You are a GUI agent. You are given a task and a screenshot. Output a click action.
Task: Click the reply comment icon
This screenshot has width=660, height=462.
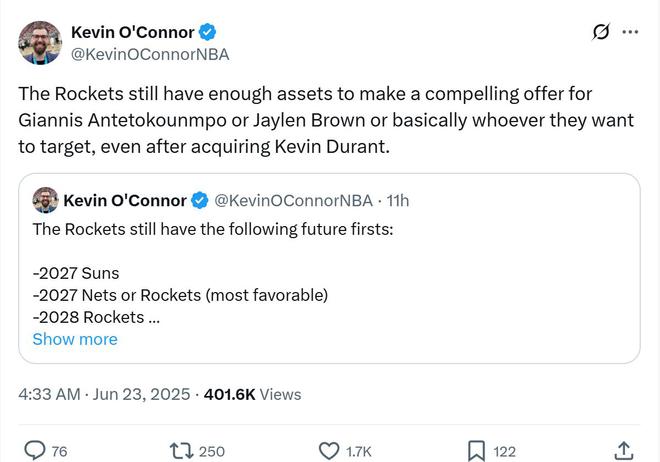click(35, 451)
